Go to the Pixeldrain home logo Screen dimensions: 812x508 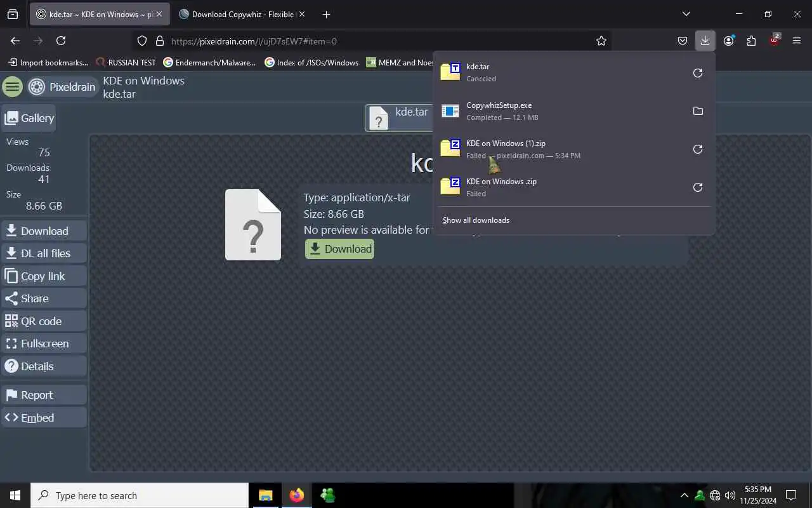pos(62,87)
